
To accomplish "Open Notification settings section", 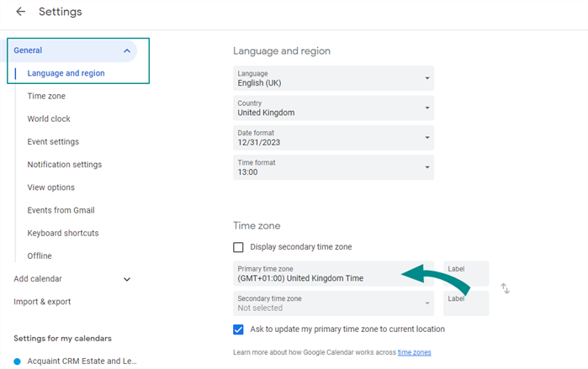I will 64,165.
